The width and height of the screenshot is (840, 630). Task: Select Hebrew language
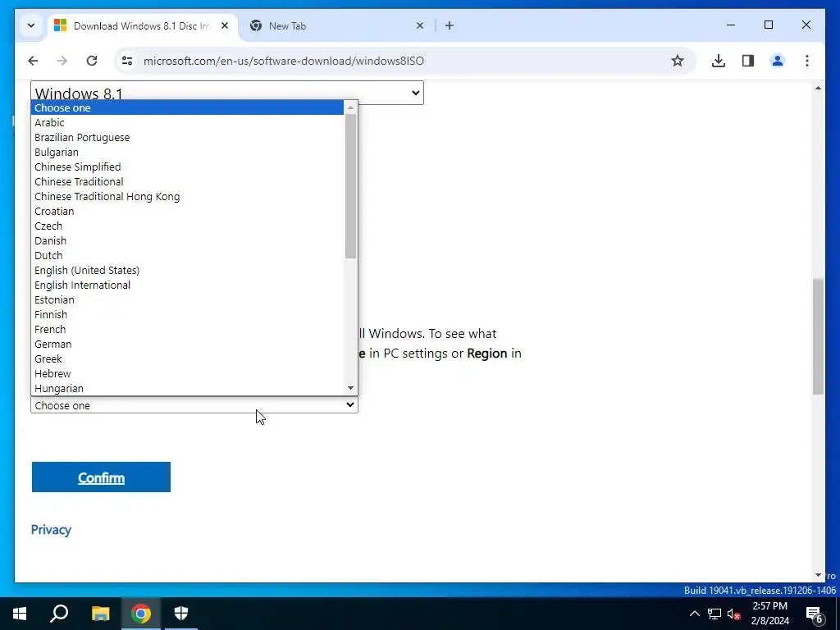[x=187, y=373]
